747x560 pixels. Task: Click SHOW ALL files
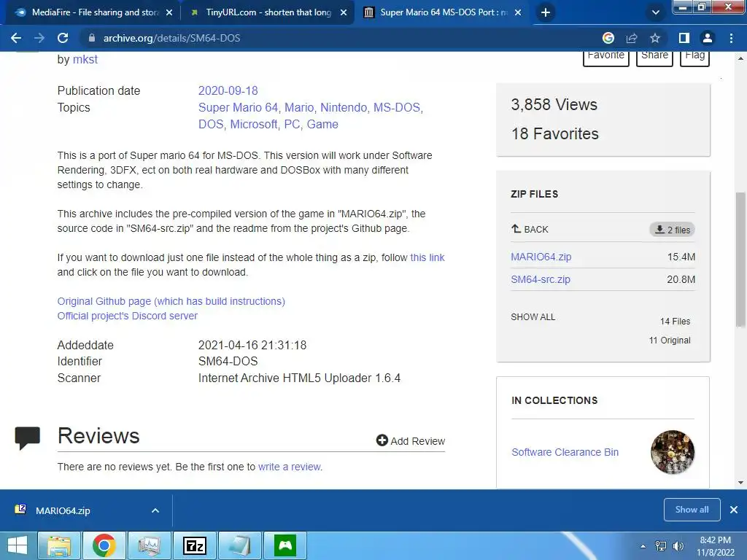533,317
